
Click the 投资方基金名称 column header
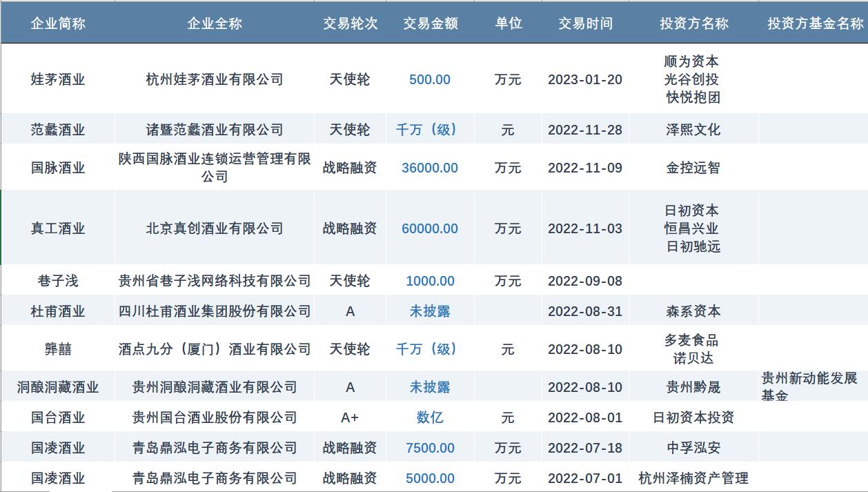815,23
